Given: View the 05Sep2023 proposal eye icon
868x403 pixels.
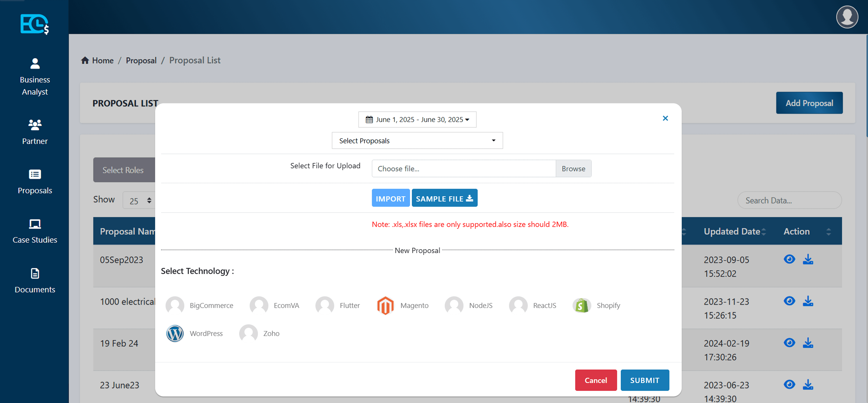Looking at the screenshot, I should click(789, 259).
